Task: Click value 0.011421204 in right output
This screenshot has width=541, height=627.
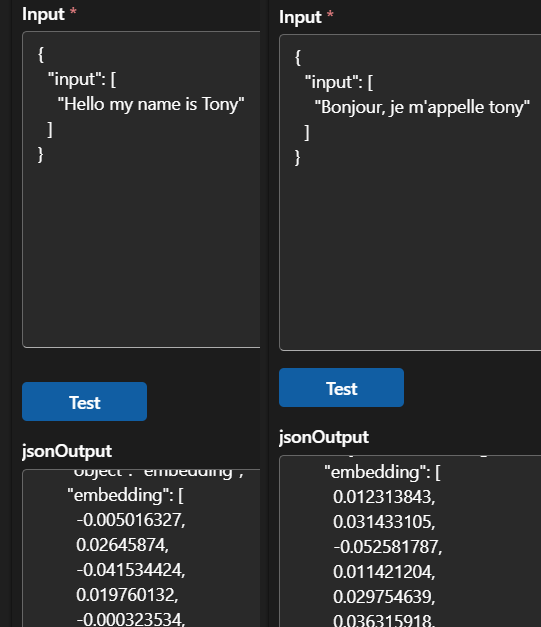Action: 384,572
